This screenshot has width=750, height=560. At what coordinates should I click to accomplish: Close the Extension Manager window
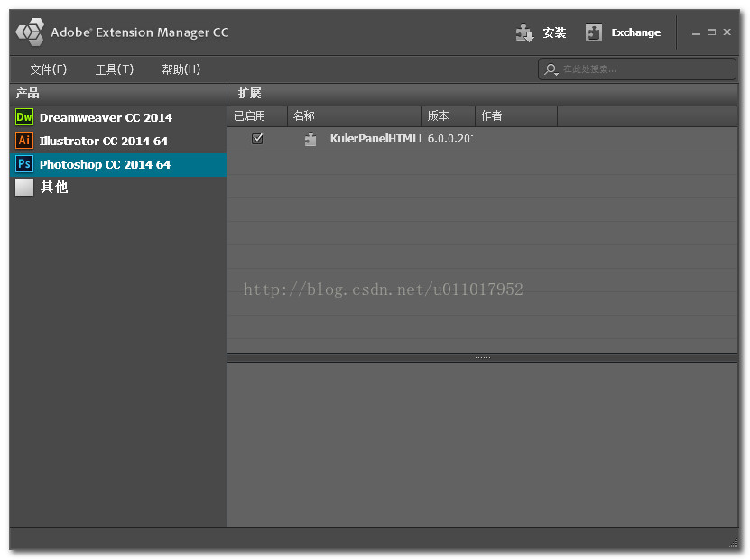point(727,32)
